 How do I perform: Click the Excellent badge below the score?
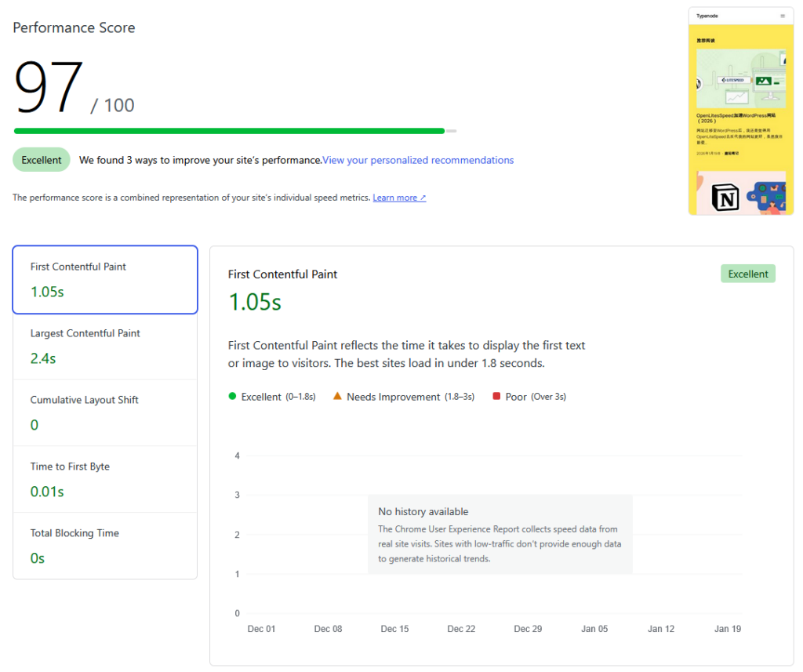tap(42, 160)
